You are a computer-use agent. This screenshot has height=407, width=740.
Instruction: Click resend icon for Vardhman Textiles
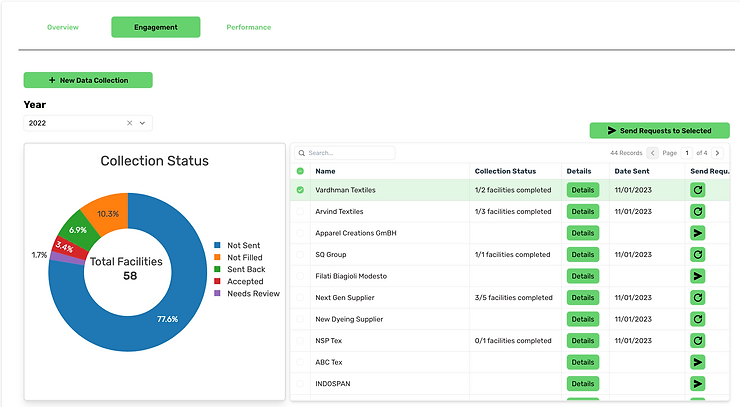point(698,190)
